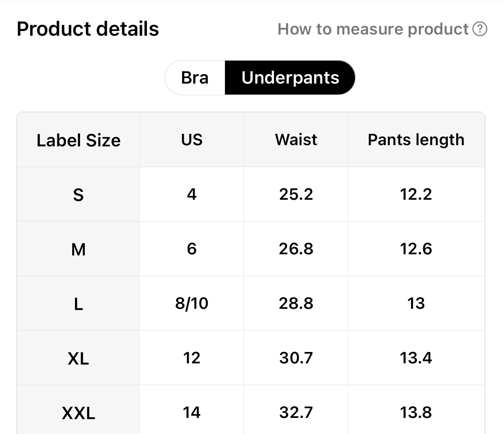Click the question mark help icon

480,29
